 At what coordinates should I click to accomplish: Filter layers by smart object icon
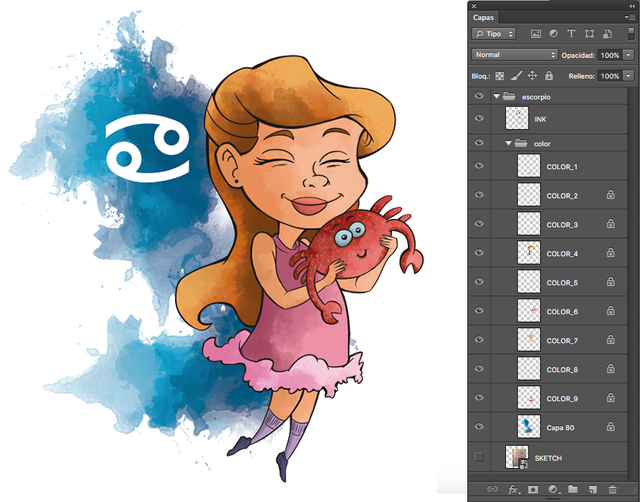coord(607,34)
